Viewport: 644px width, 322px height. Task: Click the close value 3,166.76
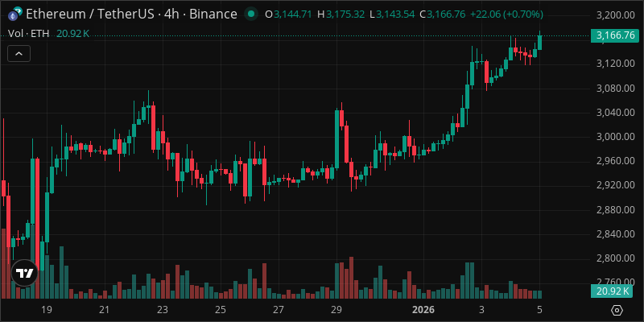(x=446, y=14)
